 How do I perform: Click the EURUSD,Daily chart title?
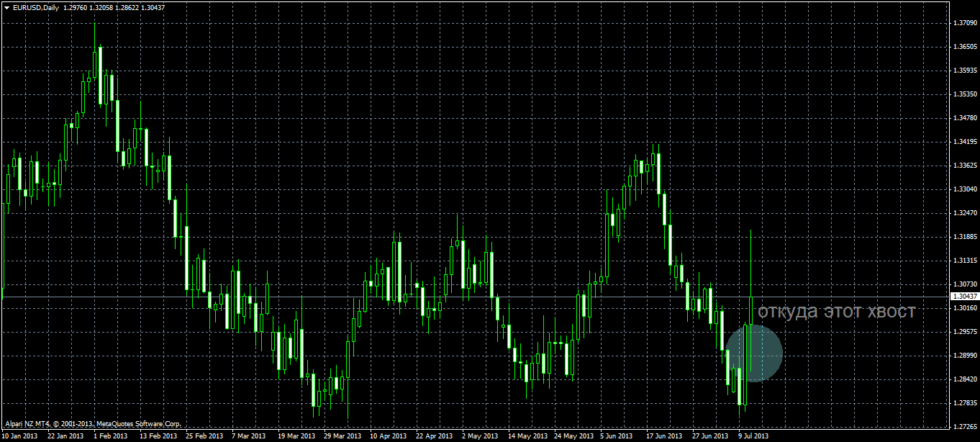[35, 7]
